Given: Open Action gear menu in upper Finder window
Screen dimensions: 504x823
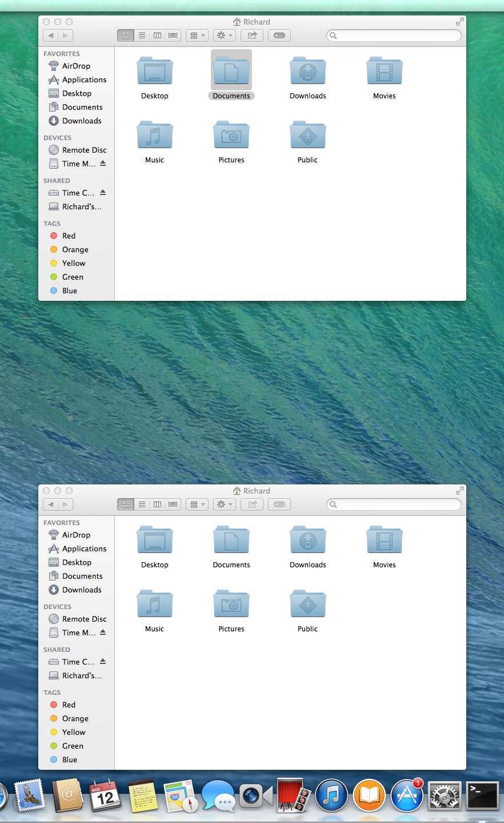Looking at the screenshot, I should pyautogui.click(x=225, y=35).
